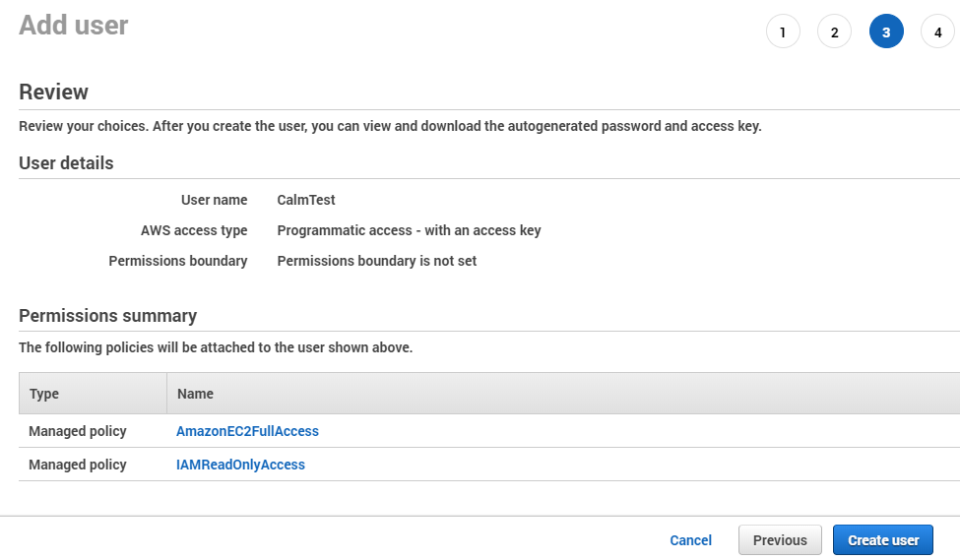Advance to step 4 circle
960x560 pixels.
(937, 31)
